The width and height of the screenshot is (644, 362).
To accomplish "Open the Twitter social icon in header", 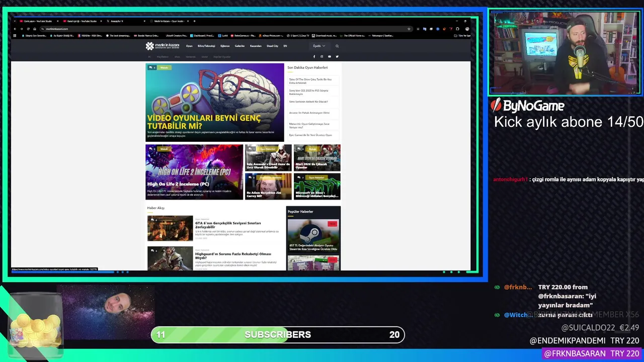I will click(x=337, y=56).
